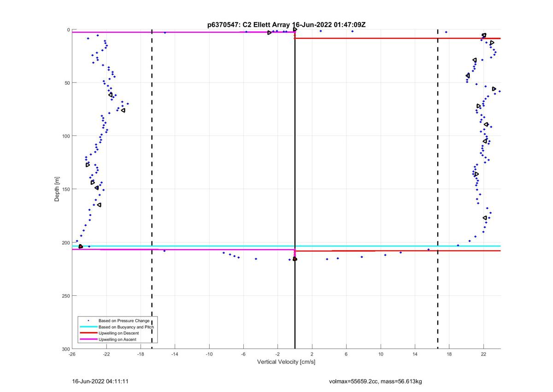Click the timestamp '16-Jun-2022 04:11:11' footer text
This screenshot has height=392, width=553.
coord(100,381)
